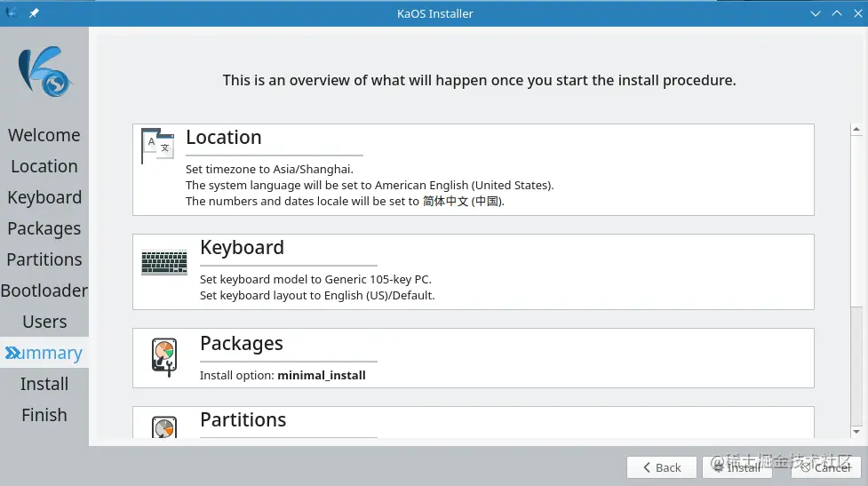
Task: Click the Partitions disk icon
Action: click(x=164, y=427)
